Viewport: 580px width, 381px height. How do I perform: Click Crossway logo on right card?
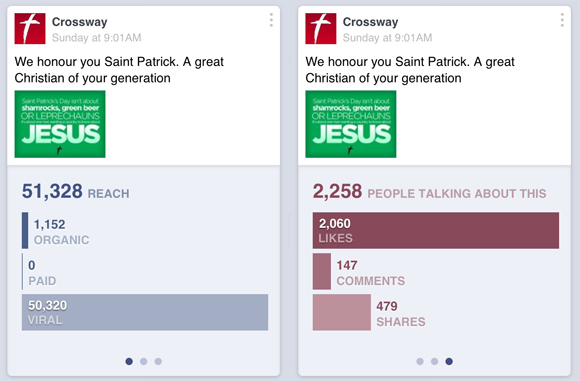click(321, 28)
